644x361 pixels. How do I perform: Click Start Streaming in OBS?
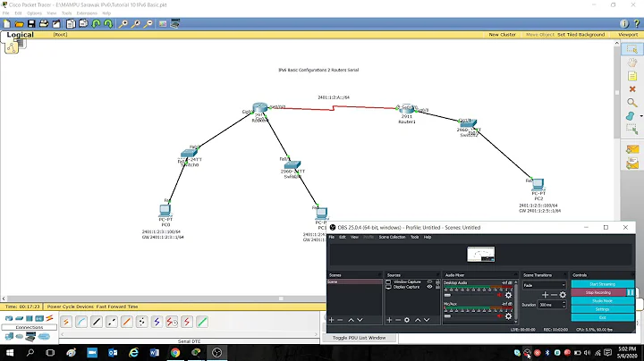tap(603, 284)
